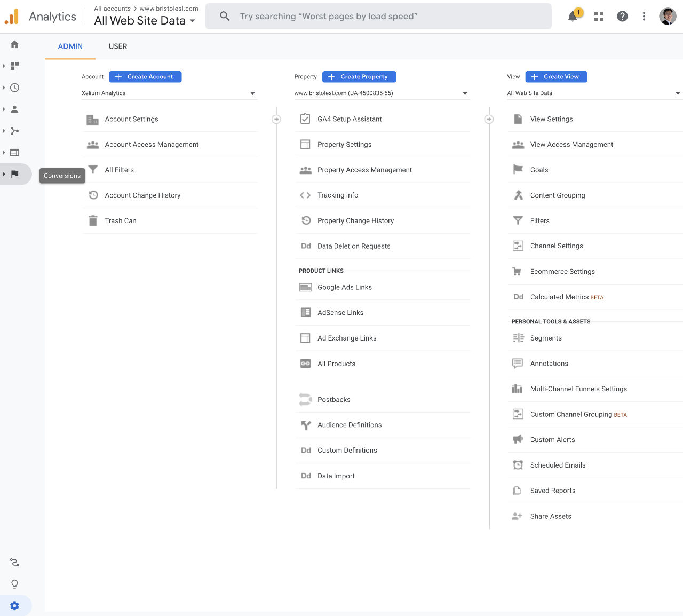
Task: Click the Trash Can icon
Action: pyautogui.click(x=93, y=220)
